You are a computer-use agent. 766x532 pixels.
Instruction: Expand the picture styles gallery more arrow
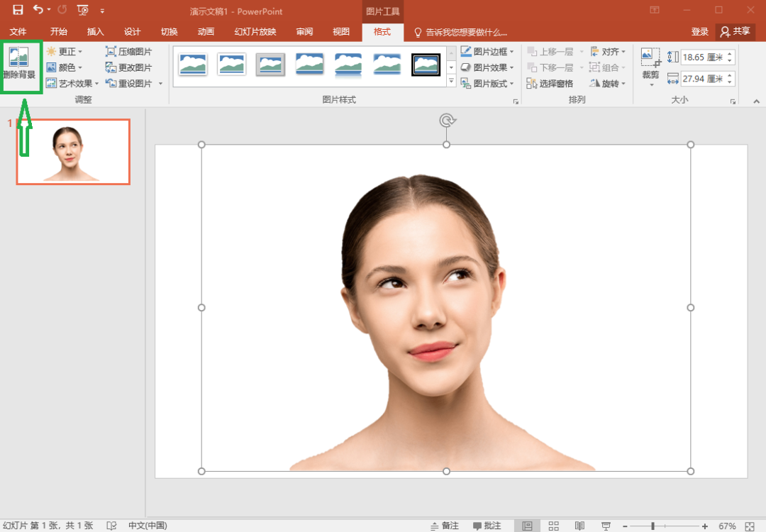pyautogui.click(x=451, y=82)
